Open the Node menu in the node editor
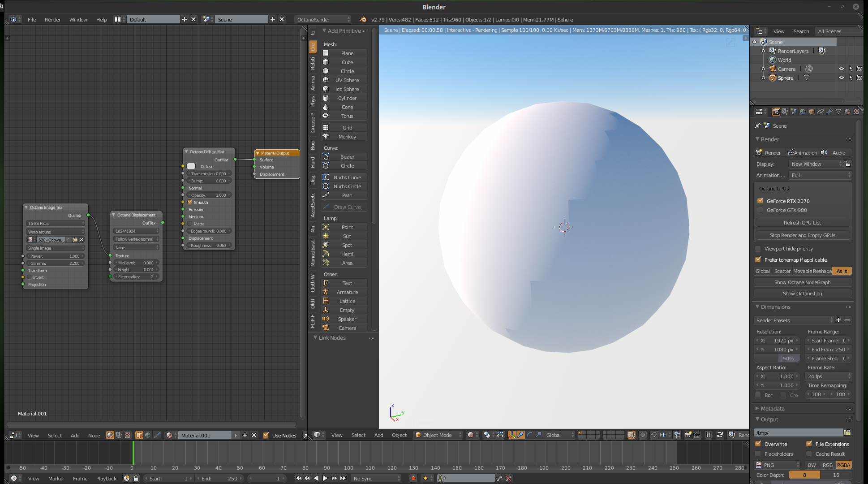The width and height of the screenshot is (868, 484). (94, 435)
